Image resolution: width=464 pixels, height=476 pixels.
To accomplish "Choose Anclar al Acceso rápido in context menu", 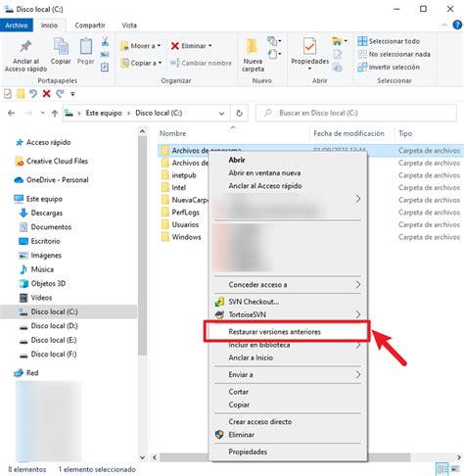I will click(x=265, y=186).
